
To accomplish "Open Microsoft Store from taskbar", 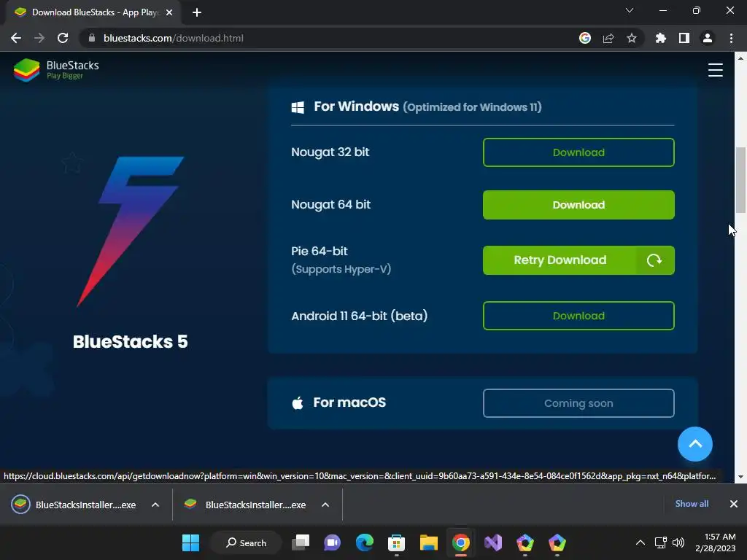I will [396, 542].
